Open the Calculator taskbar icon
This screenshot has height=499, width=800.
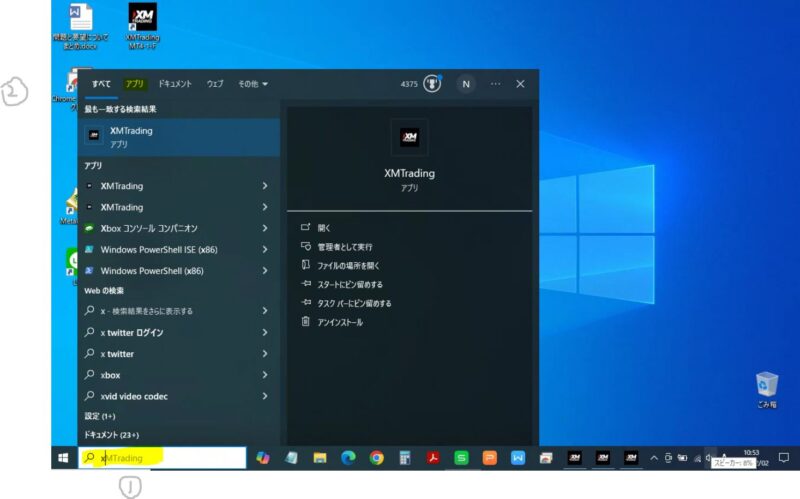click(405, 458)
